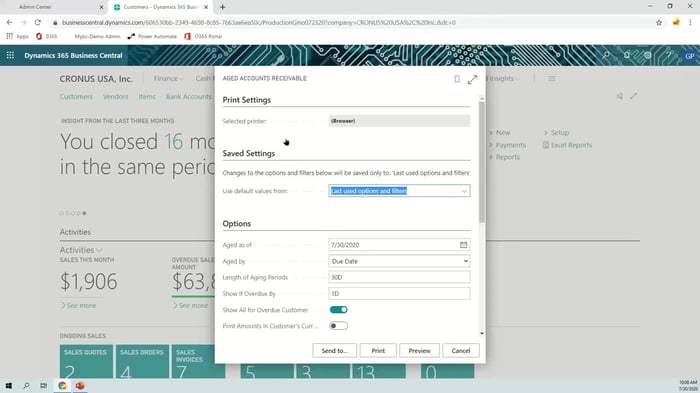Open Mybc-Demo Admin bookmark
The width and height of the screenshot is (700, 393).
[x=97, y=36]
